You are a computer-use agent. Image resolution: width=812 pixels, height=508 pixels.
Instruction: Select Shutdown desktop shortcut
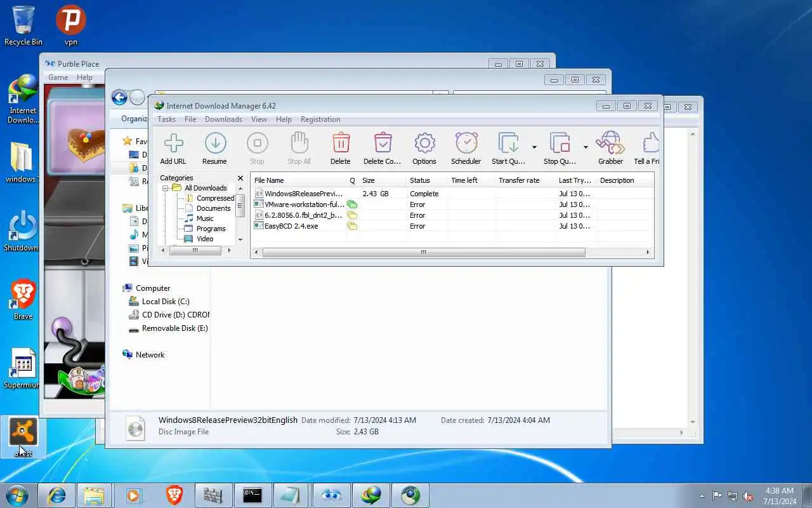[22, 232]
